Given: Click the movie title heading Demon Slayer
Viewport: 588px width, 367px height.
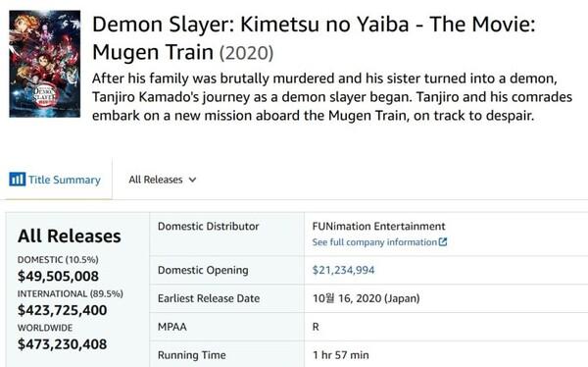Looking at the screenshot, I should pyautogui.click(x=314, y=38).
